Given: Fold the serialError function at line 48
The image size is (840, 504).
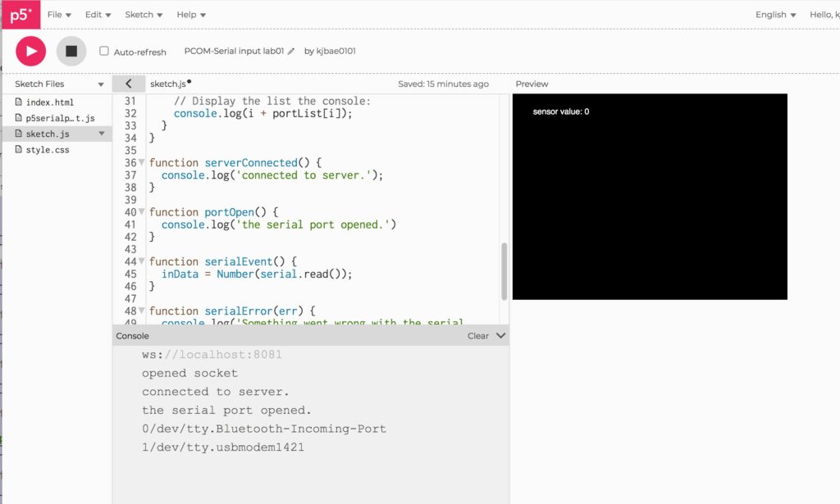Looking at the screenshot, I should pyautogui.click(x=141, y=311).
